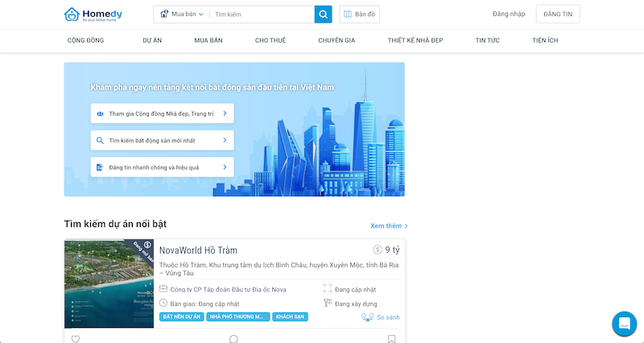This screenshot has width=644, height=343.
Task: Click the map icon in the Bản đồ button
Action: tap(348, 14)
